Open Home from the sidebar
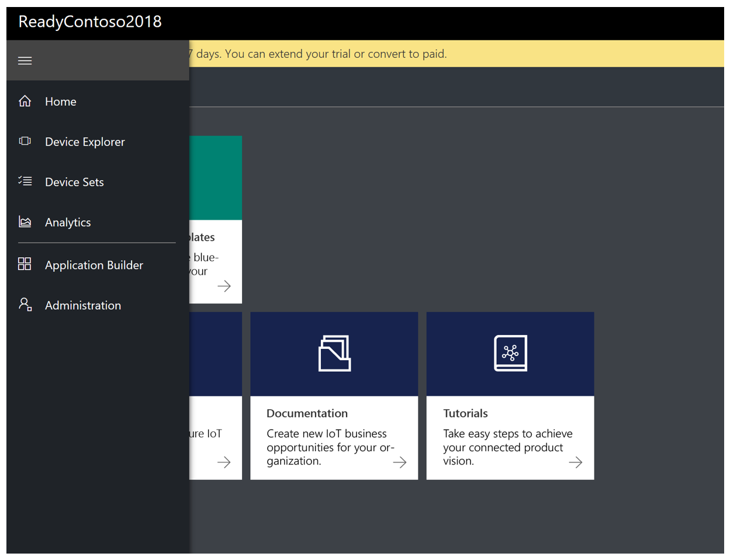730x560 pixels. coord(98,101)
